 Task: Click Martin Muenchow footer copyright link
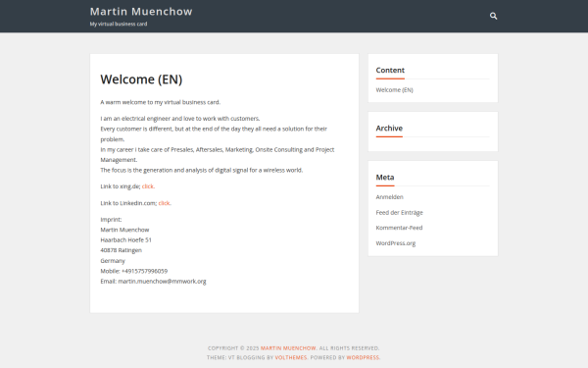coord(288,348)
